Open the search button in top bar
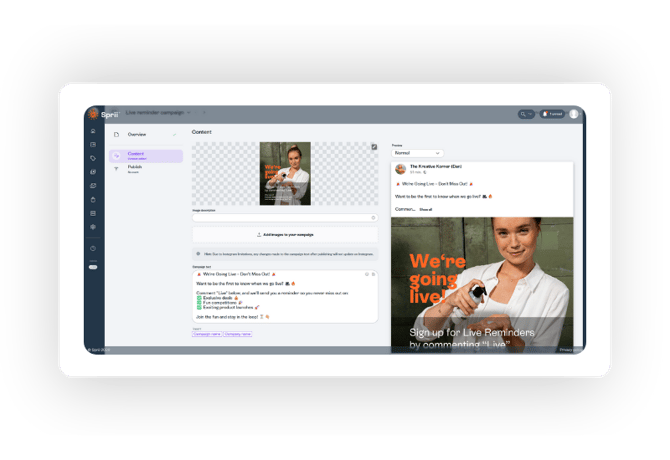The width and height of the screenshot is (670, 460). (x=525, y=114)
